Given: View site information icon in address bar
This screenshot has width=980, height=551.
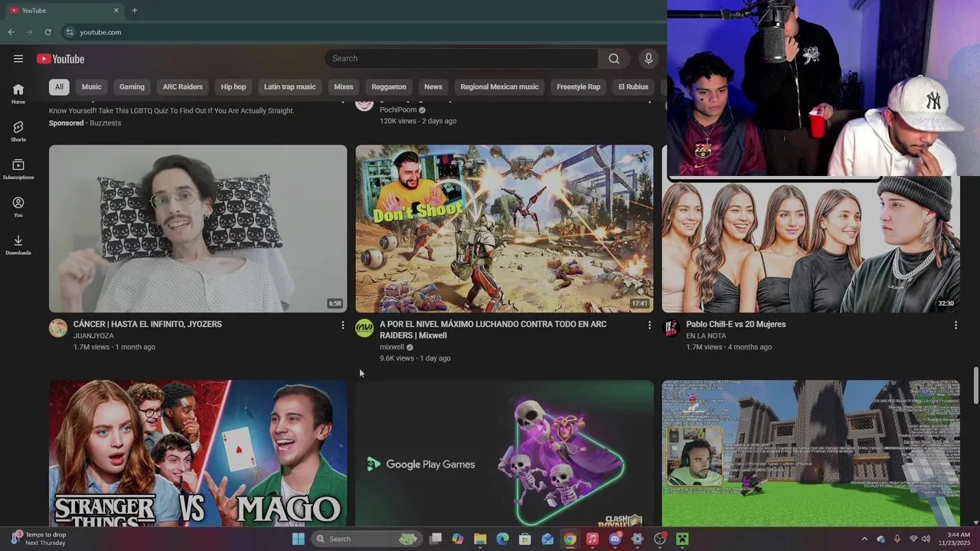Looking at the screenshot, I should click(70, 32).
